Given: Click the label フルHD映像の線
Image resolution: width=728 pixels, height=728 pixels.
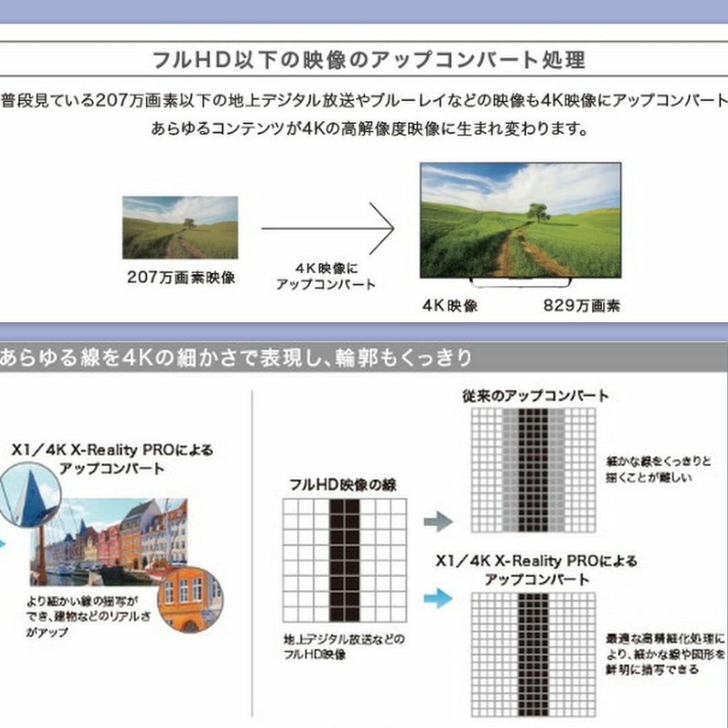Looking at the screenshot, I should [342, 485].
